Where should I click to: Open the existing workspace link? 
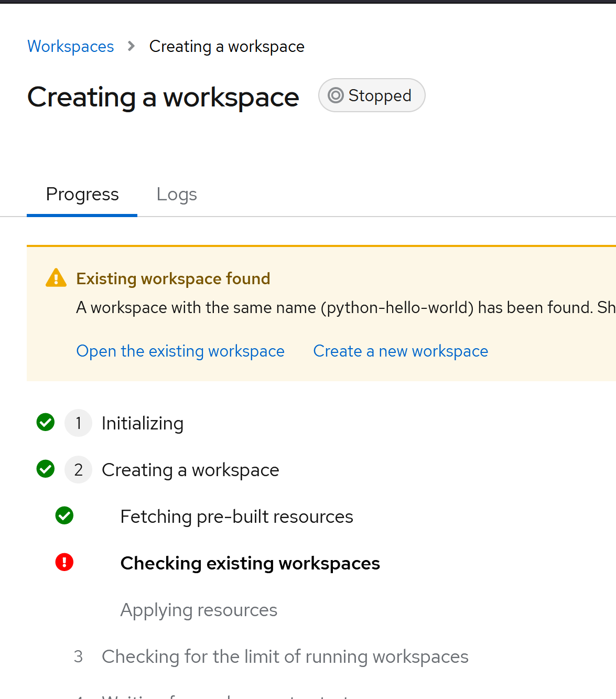click(x=180, y=351)
